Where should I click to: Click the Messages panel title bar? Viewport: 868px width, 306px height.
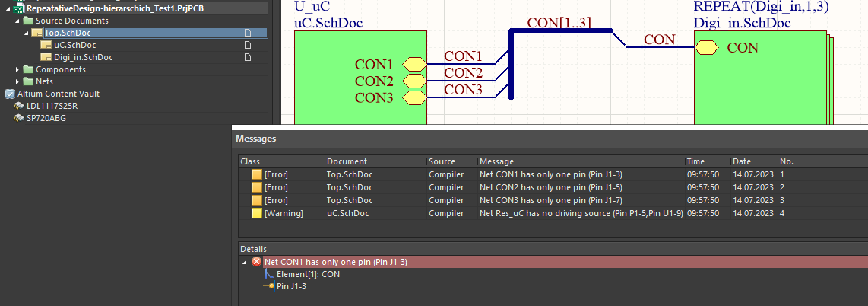(x=550, y=139)
